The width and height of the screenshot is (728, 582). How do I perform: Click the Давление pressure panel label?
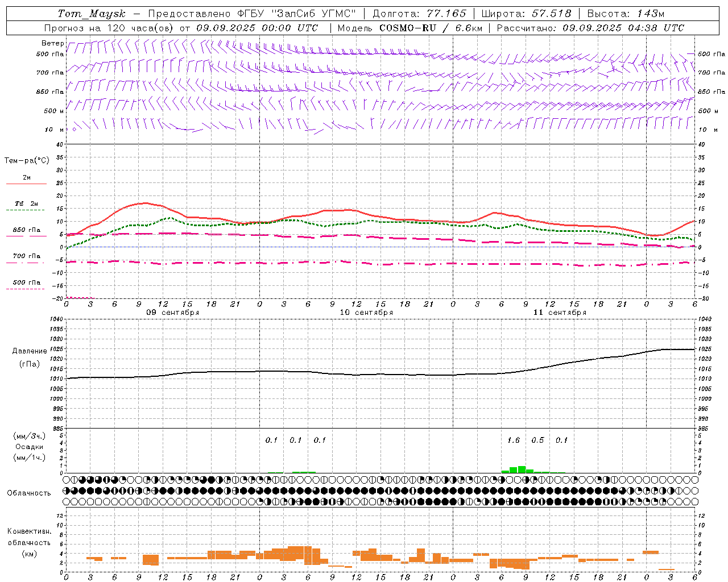(30, 351)
